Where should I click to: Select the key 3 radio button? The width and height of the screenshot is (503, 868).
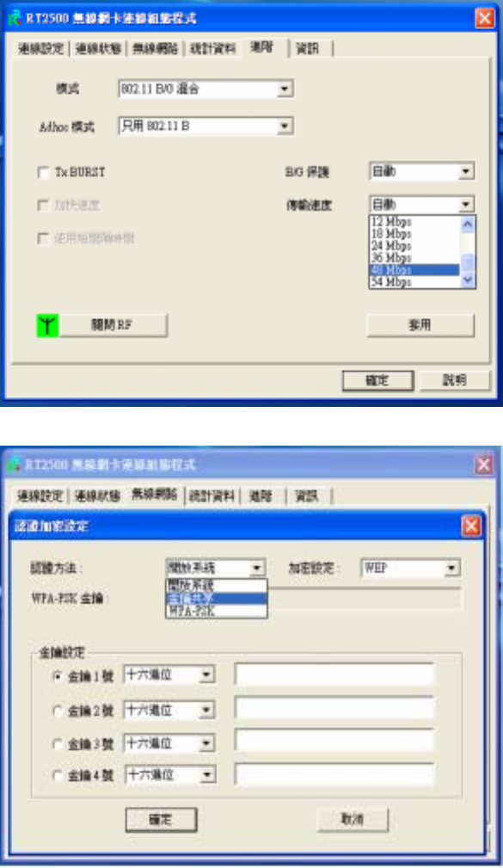click(x=57, y=744)
